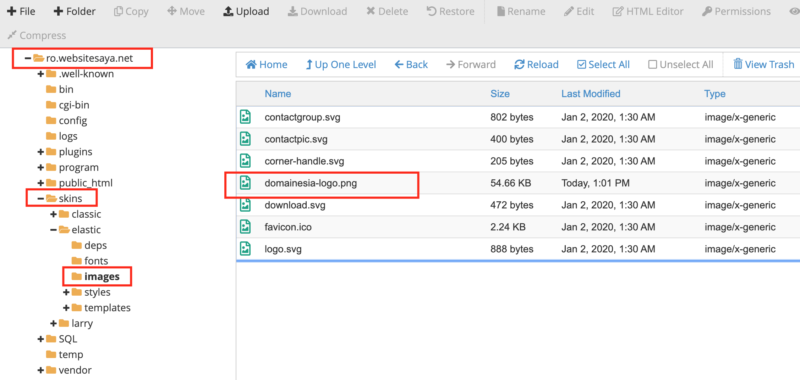Click the Delete toolbar button

click(x=387, y=11)
